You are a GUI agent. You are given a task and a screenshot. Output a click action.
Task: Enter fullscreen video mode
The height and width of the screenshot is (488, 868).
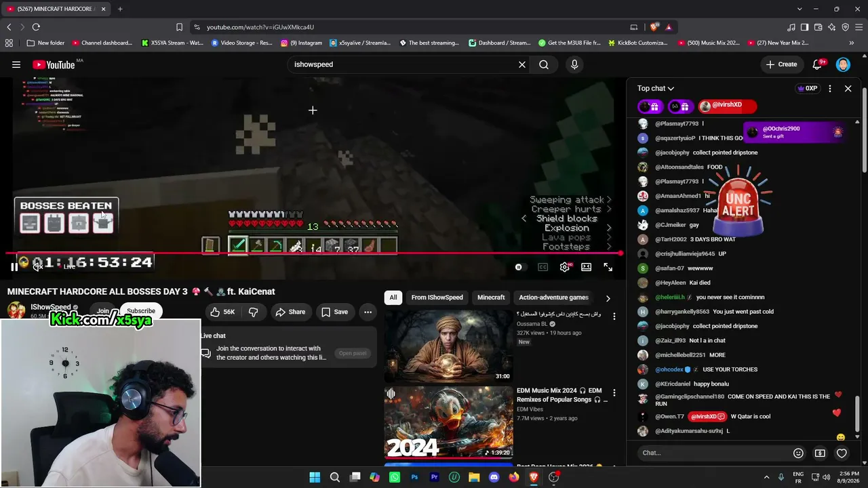pyautogui.click(x=608, y=267)
